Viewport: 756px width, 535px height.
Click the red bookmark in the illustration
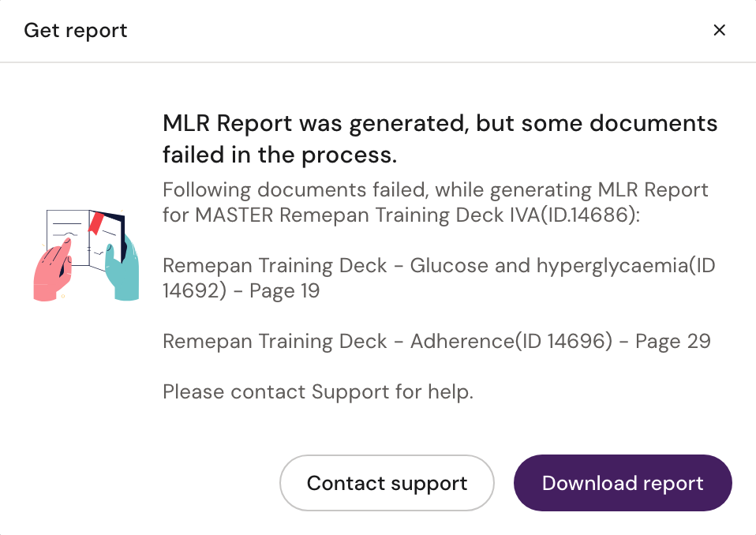click(96, 223)
